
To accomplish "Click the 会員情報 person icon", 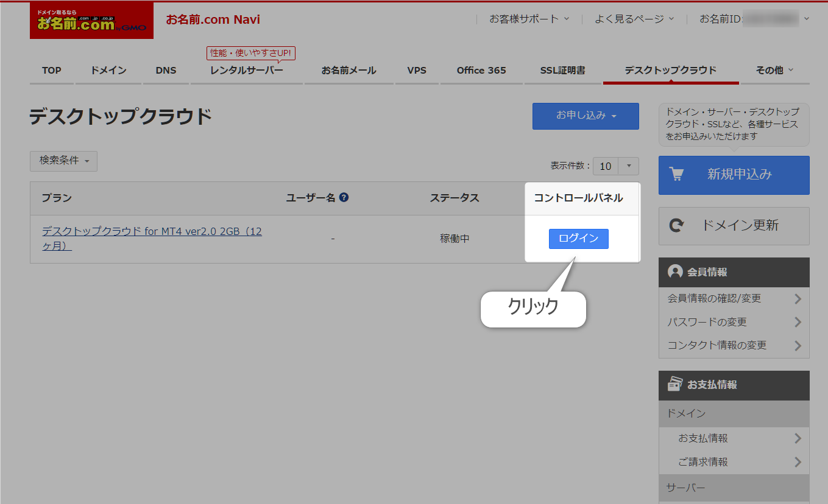I will tap(675, 272).
